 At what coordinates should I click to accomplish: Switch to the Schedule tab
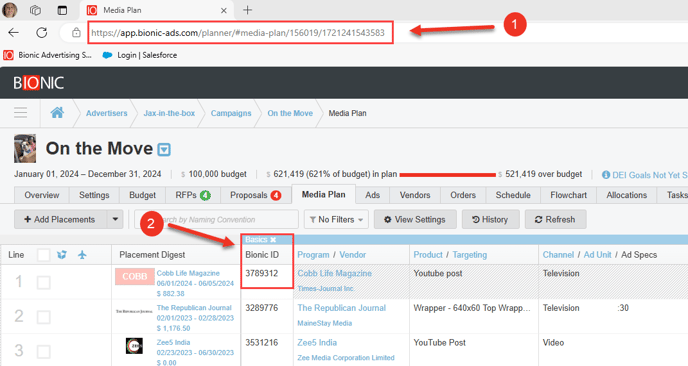click(x=513, y=195)
